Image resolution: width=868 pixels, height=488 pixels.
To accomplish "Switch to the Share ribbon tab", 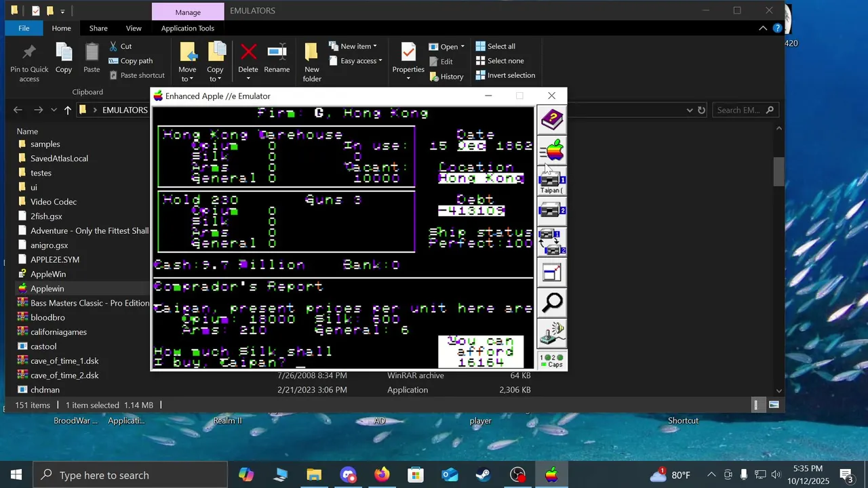I will click(x=98, y=28).
